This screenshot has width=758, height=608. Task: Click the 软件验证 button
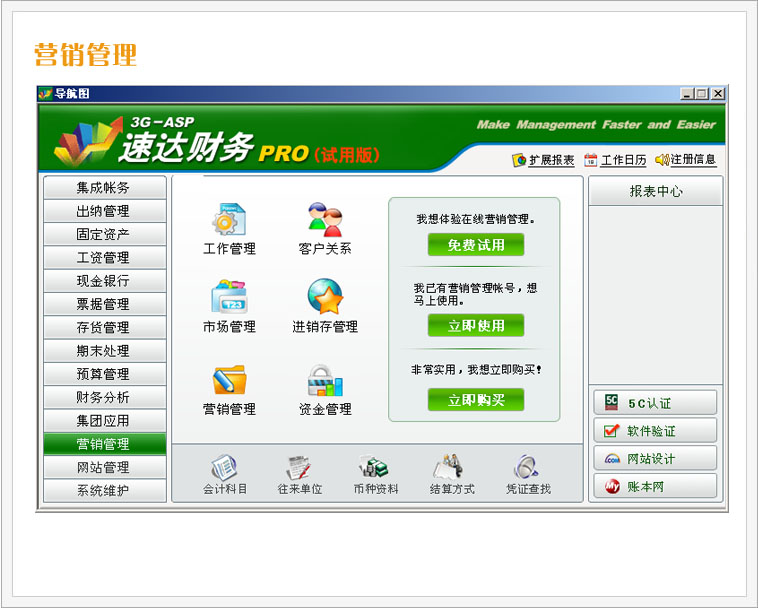pos(655,430)
